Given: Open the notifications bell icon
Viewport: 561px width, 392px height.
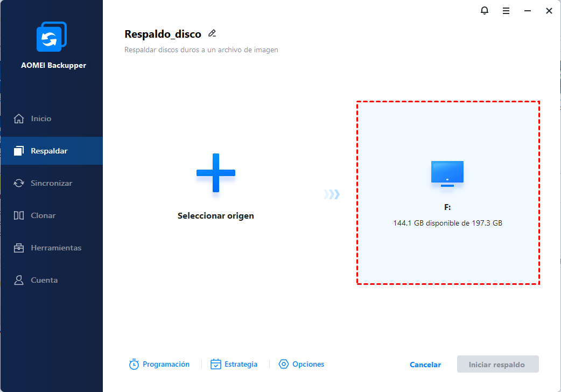Looking at the screenshot, I should pos(485,11).
